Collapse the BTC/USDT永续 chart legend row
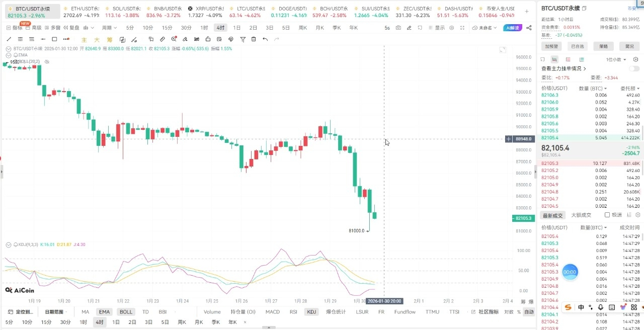 tap(9, 49)
